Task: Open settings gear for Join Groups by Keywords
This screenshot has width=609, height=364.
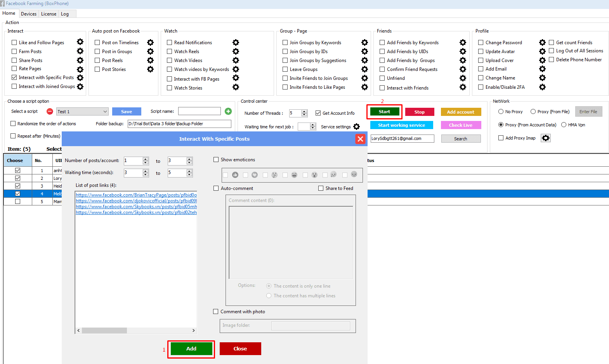Action: point(364,43)
